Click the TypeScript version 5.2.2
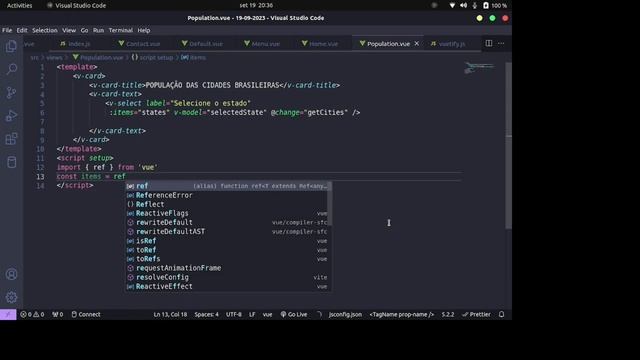This screenshot has height=360, width=640. [x=448, y=314]
